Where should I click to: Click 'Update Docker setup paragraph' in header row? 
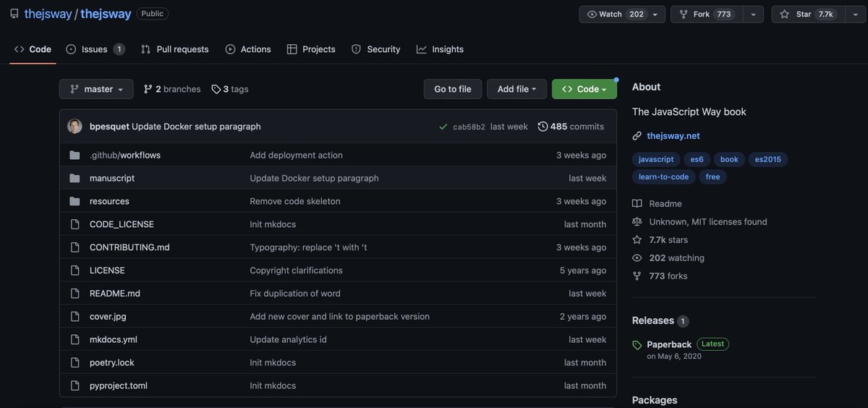click(x=196, y=127)
